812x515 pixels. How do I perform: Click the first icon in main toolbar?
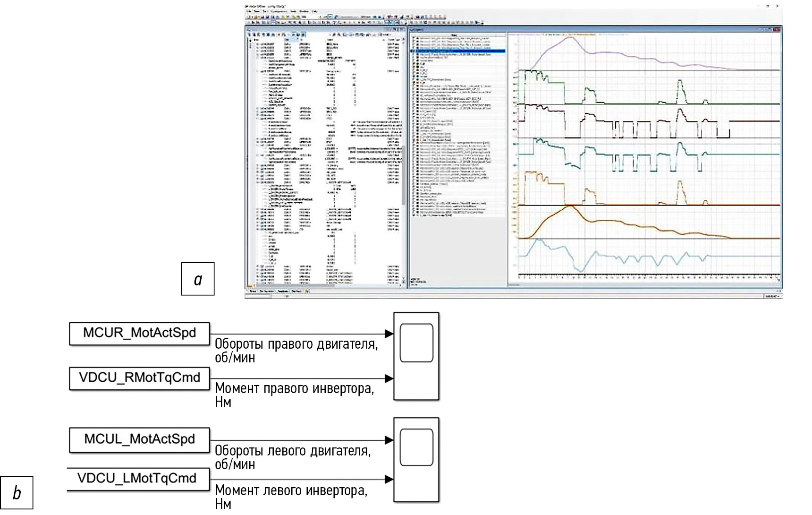pyautogui.click(x=248, y=17)
